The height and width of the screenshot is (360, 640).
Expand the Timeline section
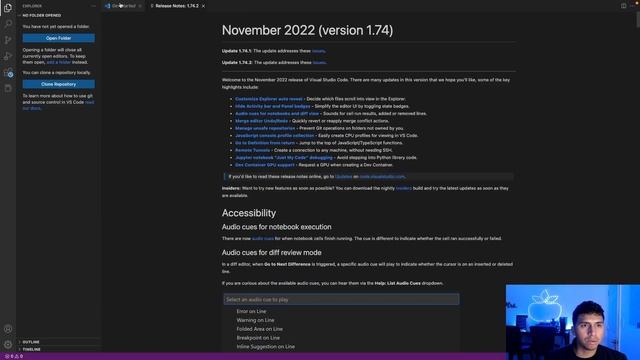click(x=31, y=349)
